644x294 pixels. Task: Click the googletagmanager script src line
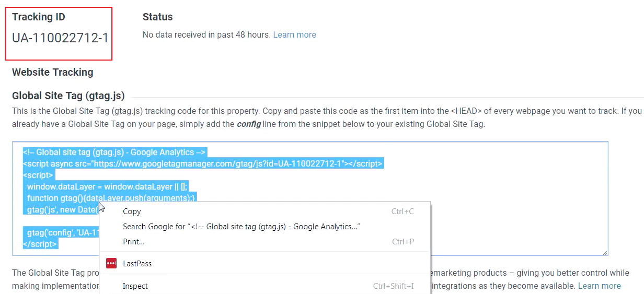203,164
